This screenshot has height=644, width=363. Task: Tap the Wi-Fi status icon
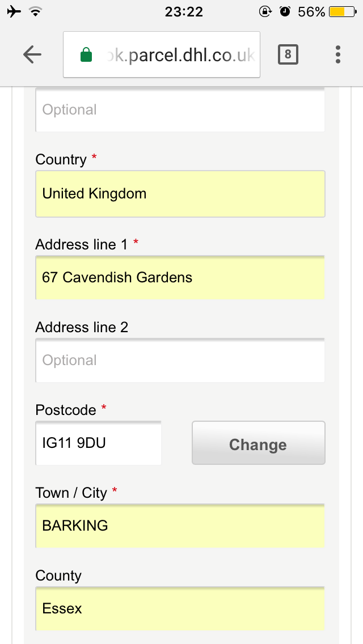(36, 11)
